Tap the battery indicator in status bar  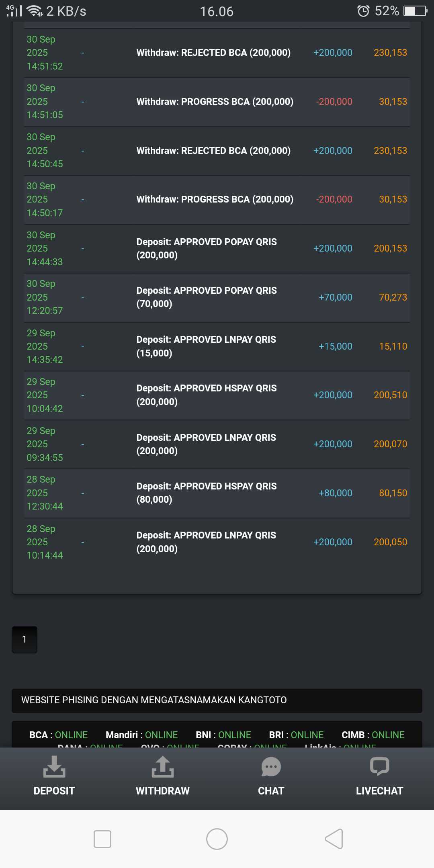(415, 11)
